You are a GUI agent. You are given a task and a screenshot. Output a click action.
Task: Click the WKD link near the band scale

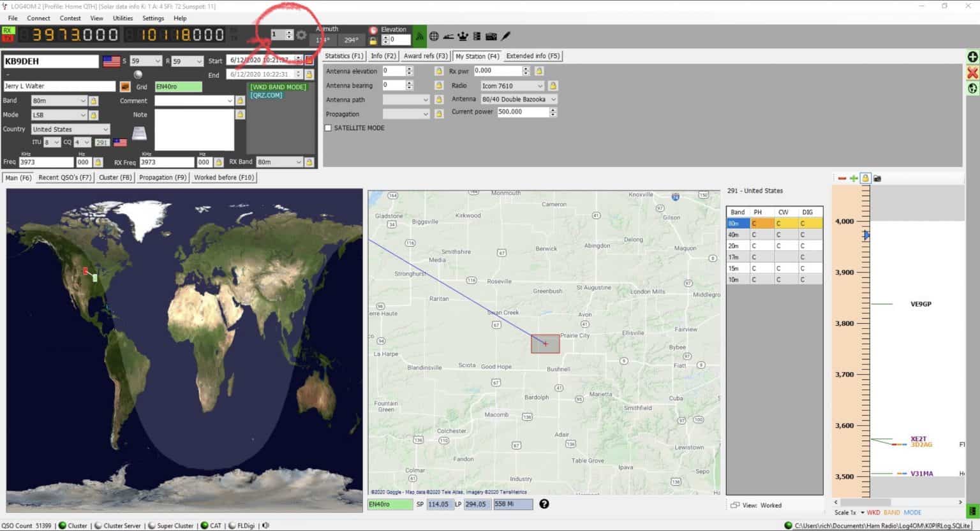point(873,512)
